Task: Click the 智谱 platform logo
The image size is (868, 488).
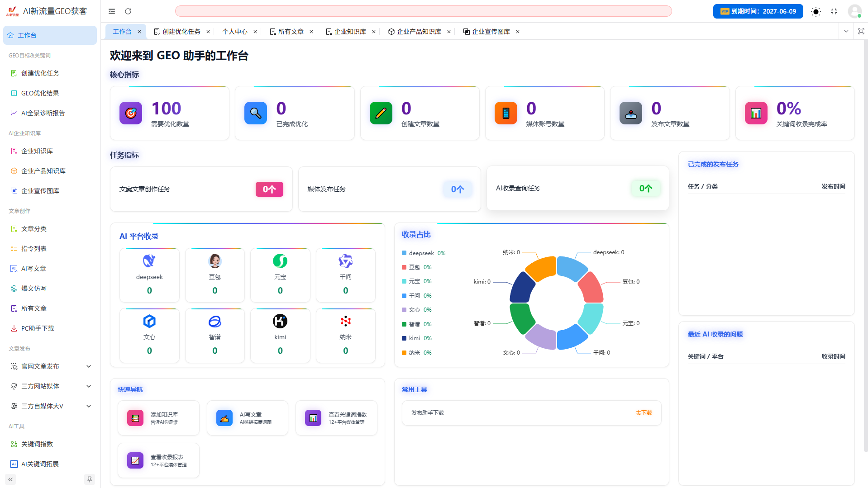Action: pos(215,321)
